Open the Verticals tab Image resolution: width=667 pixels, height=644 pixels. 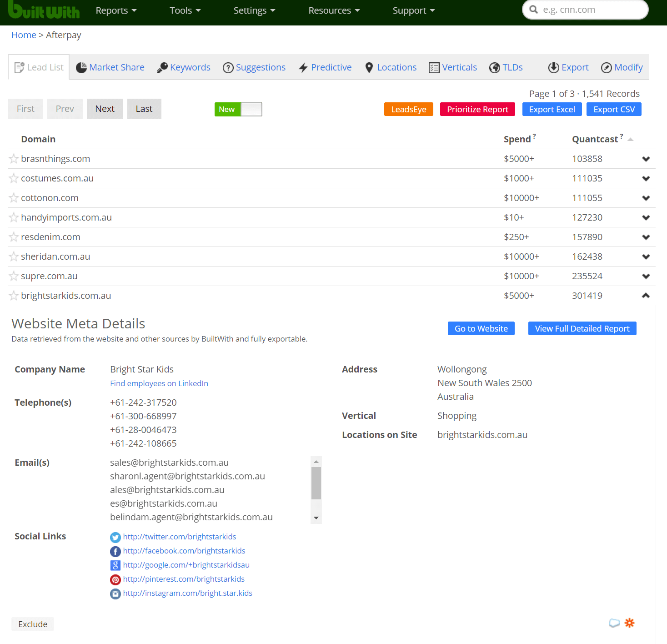[x=453, y=67]
